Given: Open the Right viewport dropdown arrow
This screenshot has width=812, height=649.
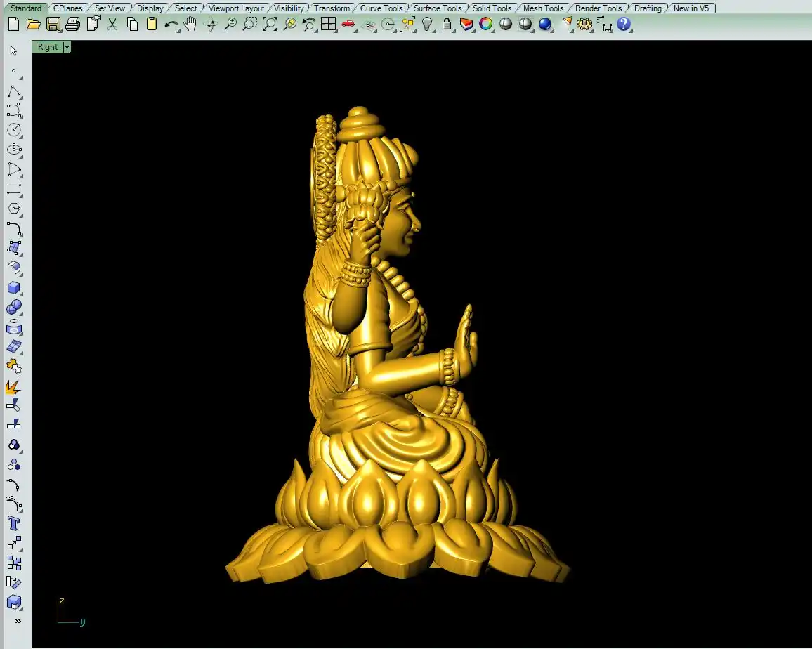Looking at the screenshot, I should point(67,47).
